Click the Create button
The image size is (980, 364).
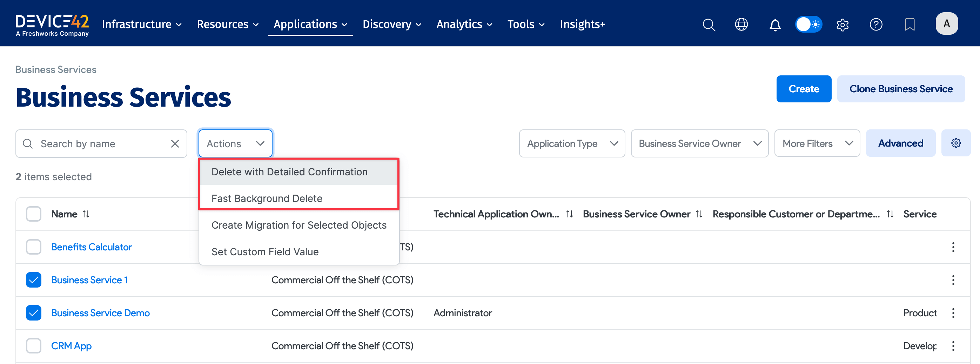coord(804,89)
